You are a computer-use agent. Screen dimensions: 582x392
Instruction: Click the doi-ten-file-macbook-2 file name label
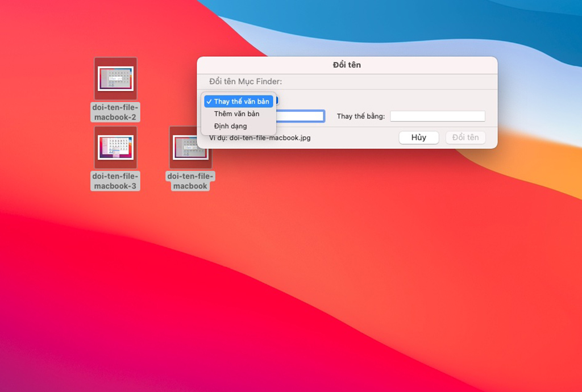[115, 112]
